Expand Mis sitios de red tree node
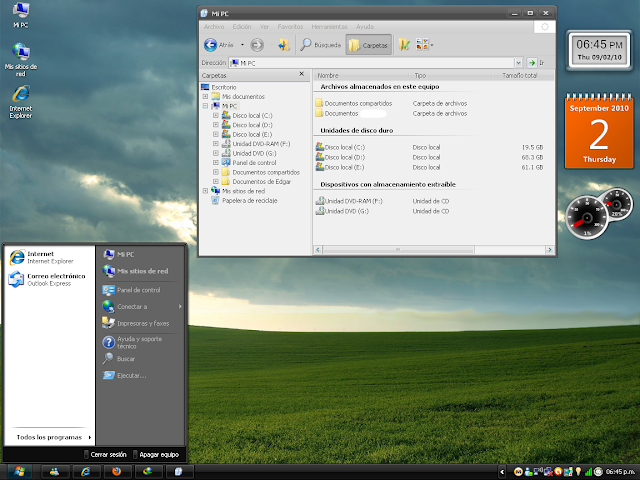This screenshot has width=640, height=480. pos(205,191)
